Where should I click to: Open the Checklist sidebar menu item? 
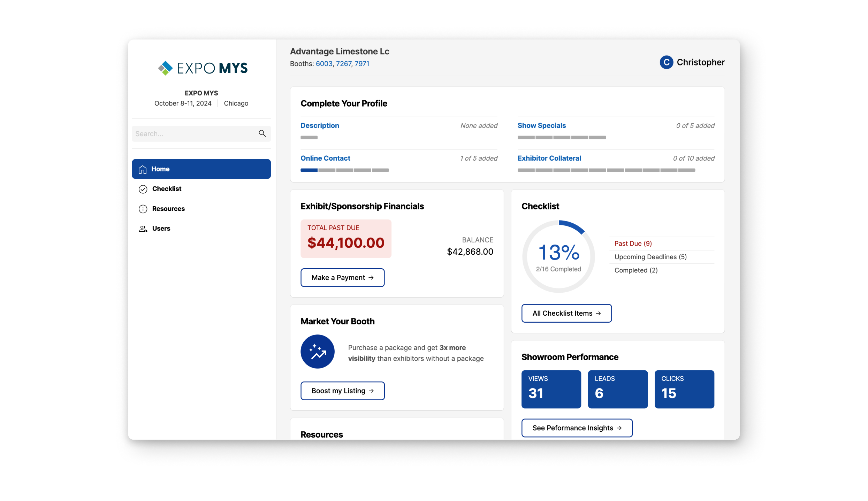click(167, 189)
